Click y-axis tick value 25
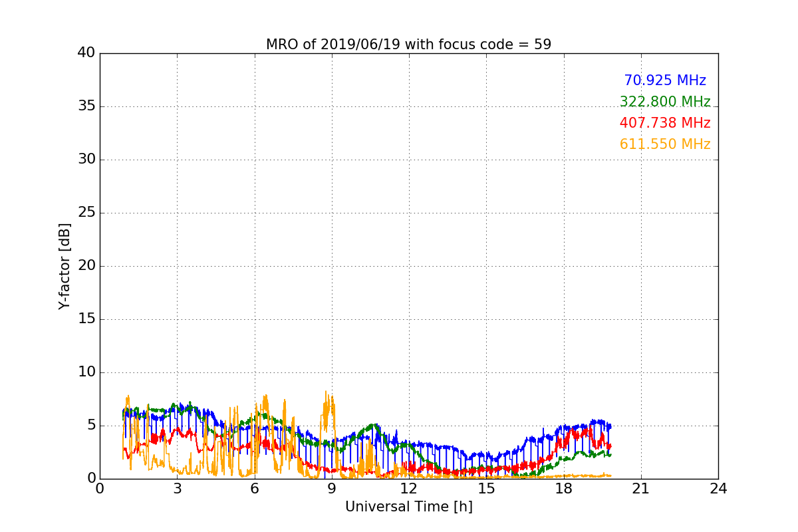 86,213
